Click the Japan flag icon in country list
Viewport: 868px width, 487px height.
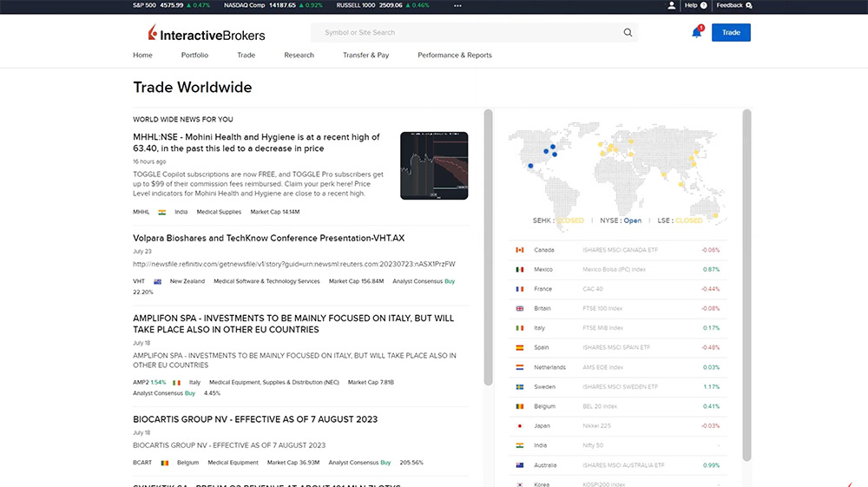(520, 426)
